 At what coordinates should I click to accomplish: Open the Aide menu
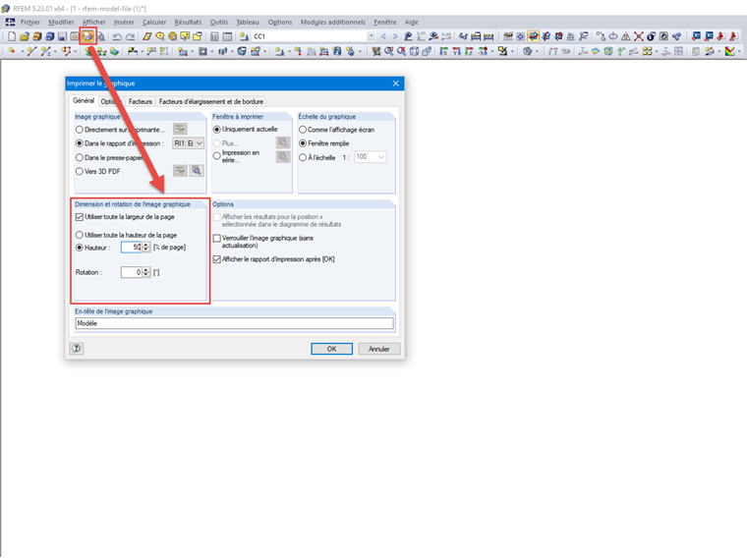click(412, 22)
